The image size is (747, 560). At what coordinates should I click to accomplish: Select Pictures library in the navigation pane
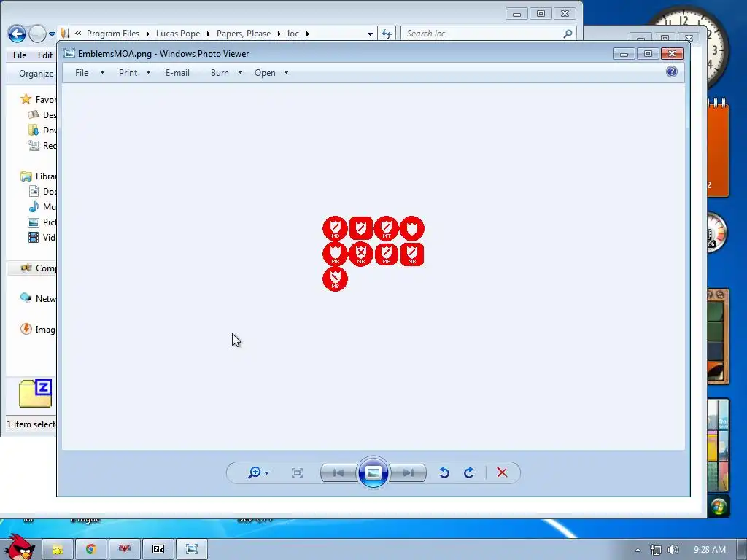42,222
